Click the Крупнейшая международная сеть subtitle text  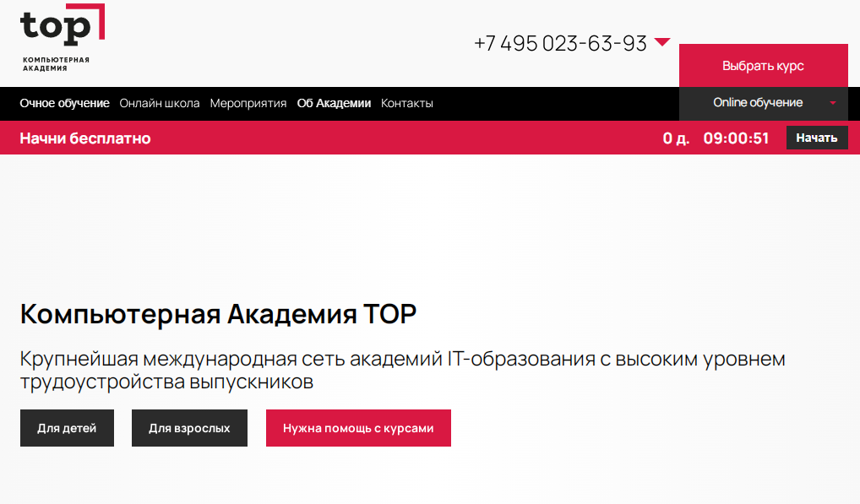coord(403,371)
